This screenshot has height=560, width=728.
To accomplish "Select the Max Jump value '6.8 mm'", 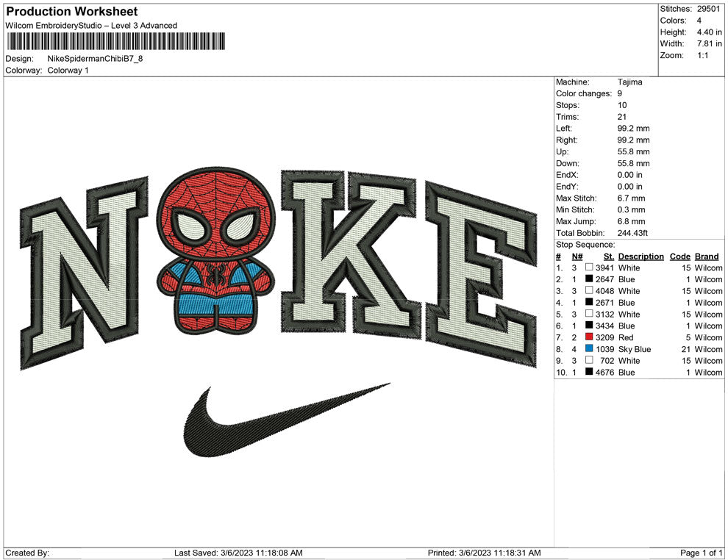I will [x=631, y=221].
